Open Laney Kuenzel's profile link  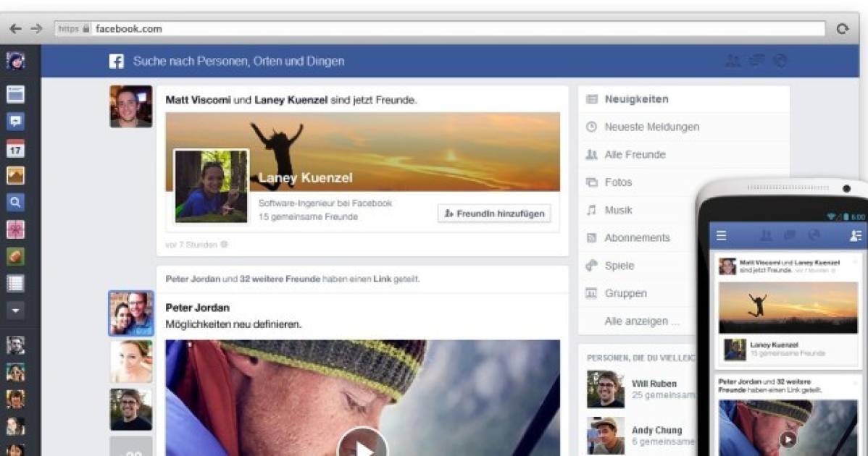(x=305, y=177)
